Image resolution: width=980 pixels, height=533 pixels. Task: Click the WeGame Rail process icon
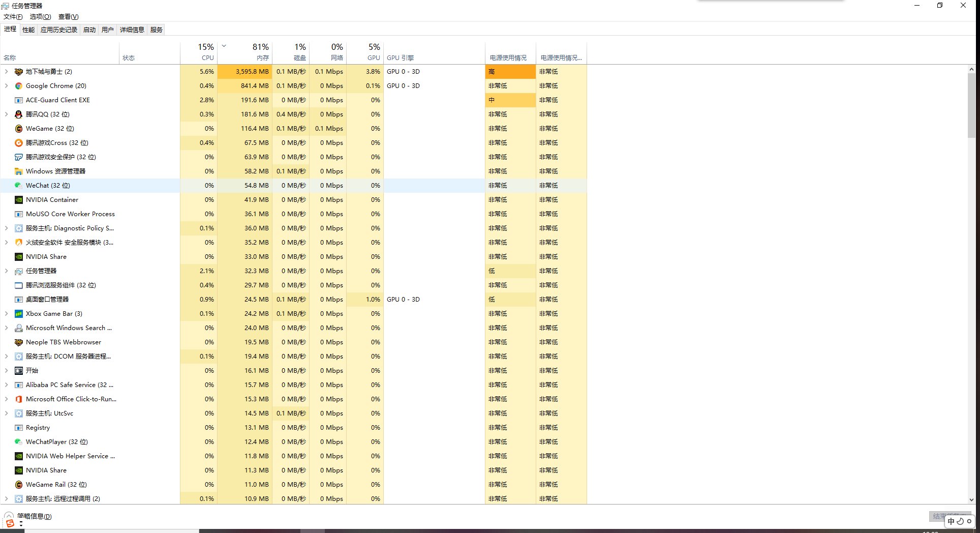[19, 485]
